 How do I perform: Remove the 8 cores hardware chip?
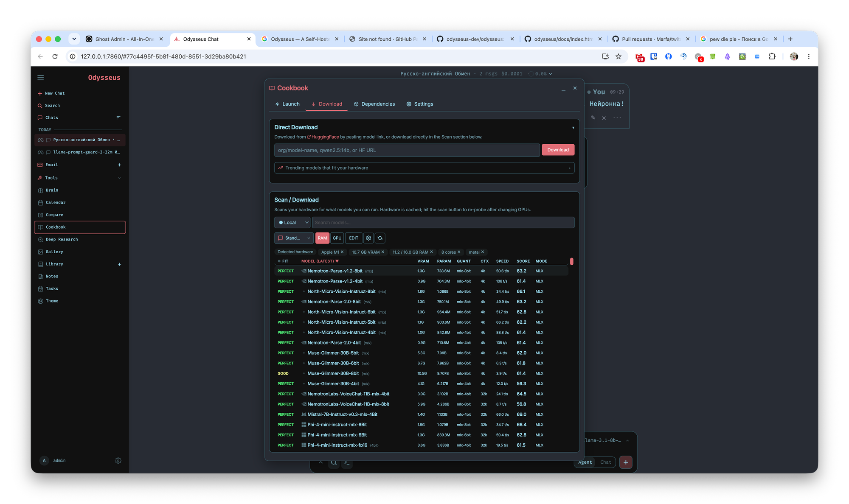pyautogui.click(x=459, y=252)
